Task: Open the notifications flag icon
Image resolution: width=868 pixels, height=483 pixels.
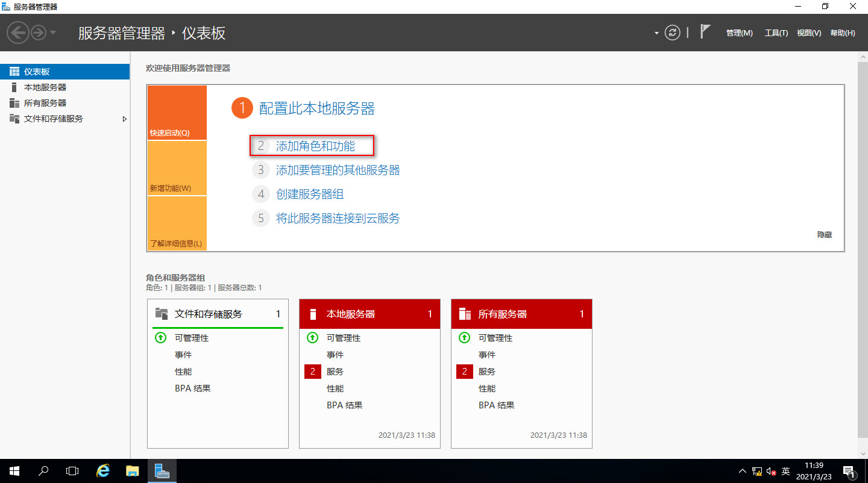Action: pyautogui.click(x=705, y=32)
